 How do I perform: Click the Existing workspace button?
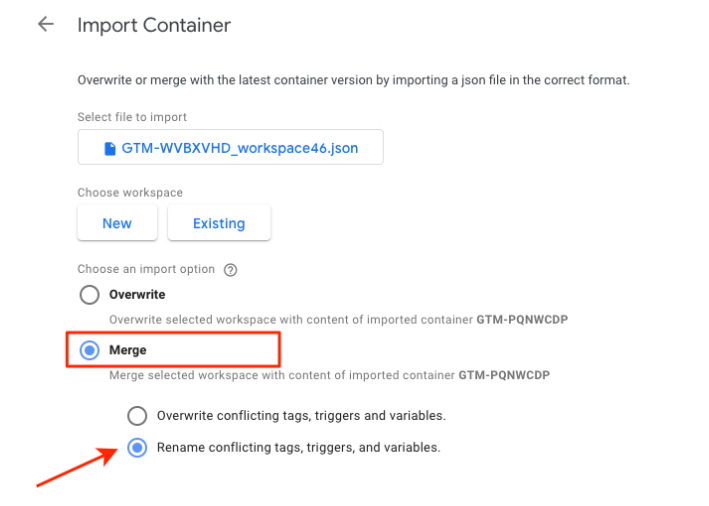pyautogui.click(x=219, y=223)
